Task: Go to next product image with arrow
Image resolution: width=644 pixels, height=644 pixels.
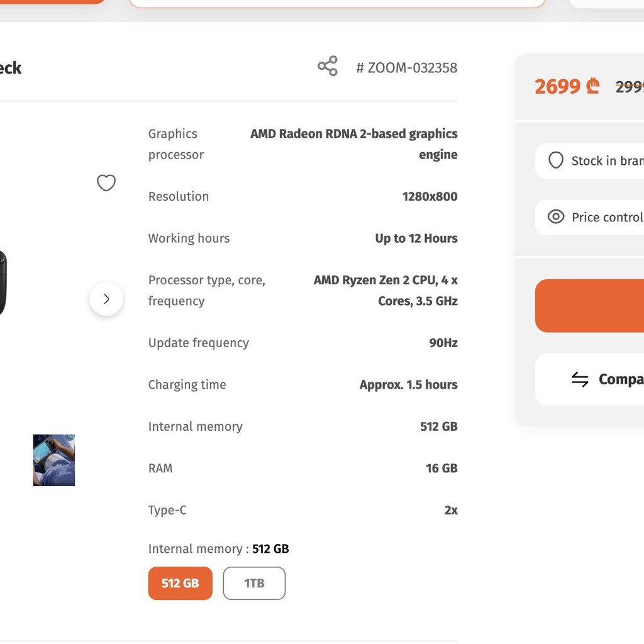Action: [x=106, y=299]
